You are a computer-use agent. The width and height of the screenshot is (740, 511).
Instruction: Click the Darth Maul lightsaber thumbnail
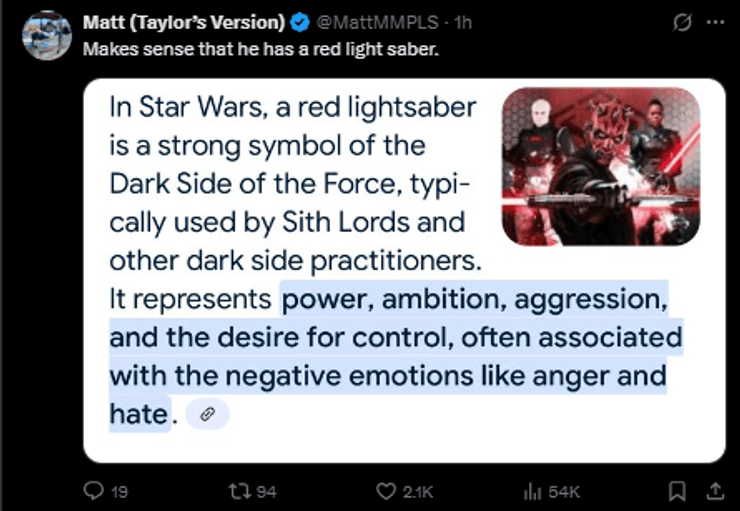[600, 166]
